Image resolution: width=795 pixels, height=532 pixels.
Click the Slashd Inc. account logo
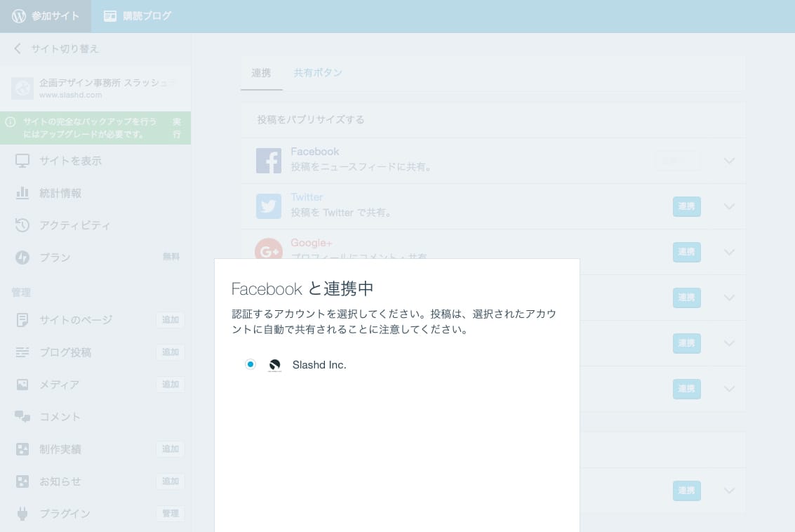pyautogui.click(x=275, y=365)
